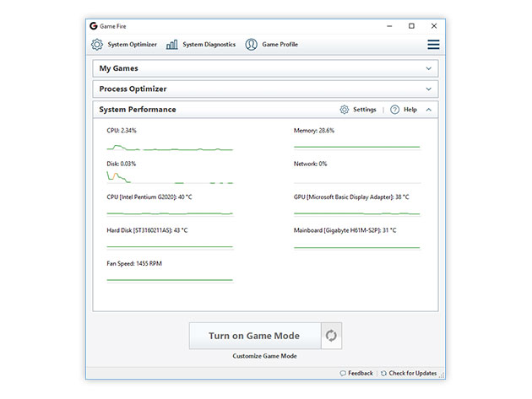The image size is (532, 399).
Task: Close the Game Fire window
Action: [434, 26]
